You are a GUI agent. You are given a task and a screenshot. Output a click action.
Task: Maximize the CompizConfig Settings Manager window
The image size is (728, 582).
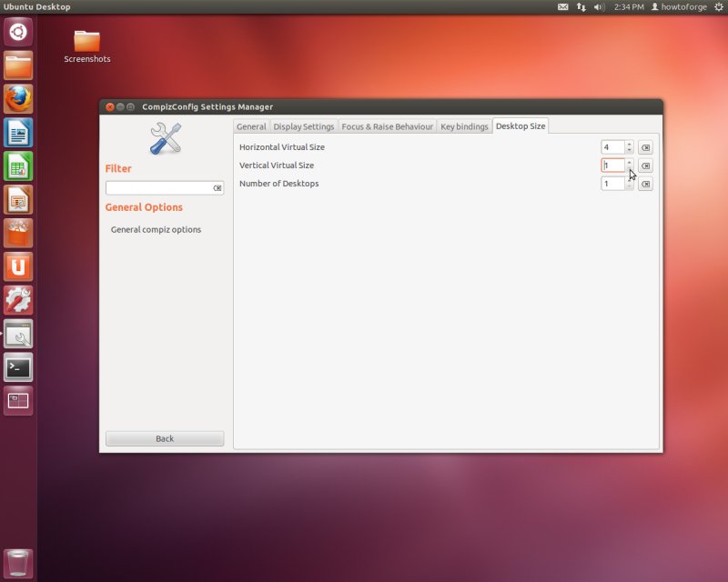[x=130, y=106]
